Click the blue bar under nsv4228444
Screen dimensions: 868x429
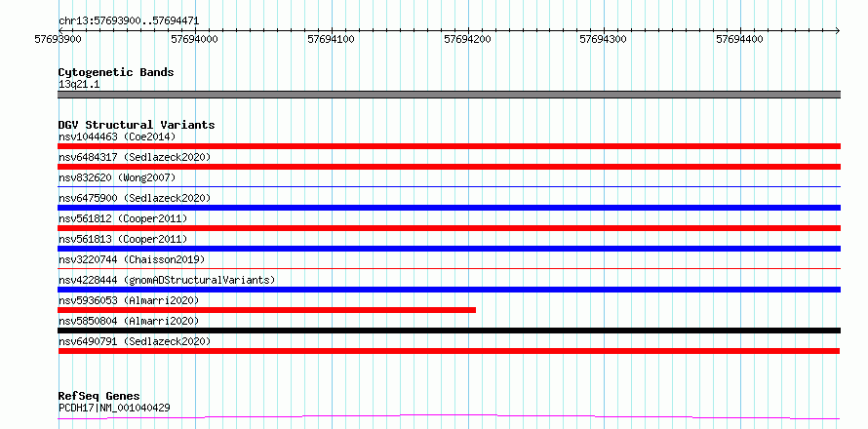click(449, 290)
